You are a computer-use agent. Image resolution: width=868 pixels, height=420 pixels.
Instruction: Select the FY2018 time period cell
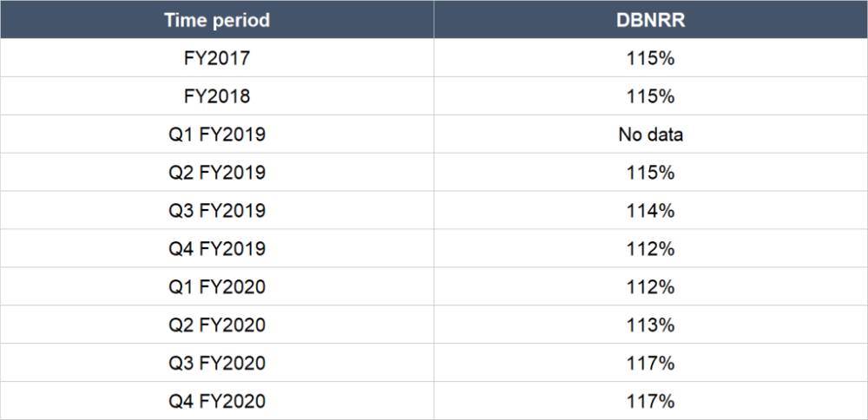[216, 96]
